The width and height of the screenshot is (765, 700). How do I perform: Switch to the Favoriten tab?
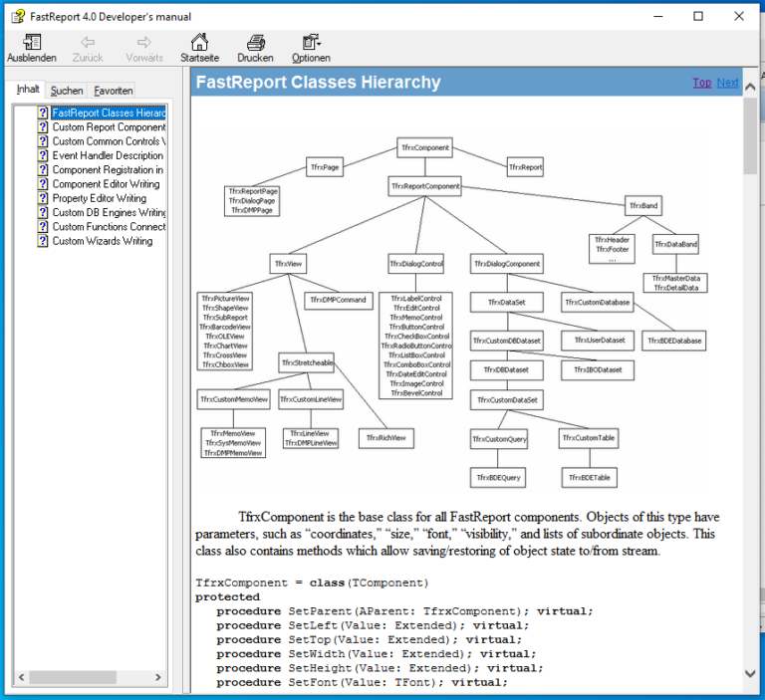point(114,91)
